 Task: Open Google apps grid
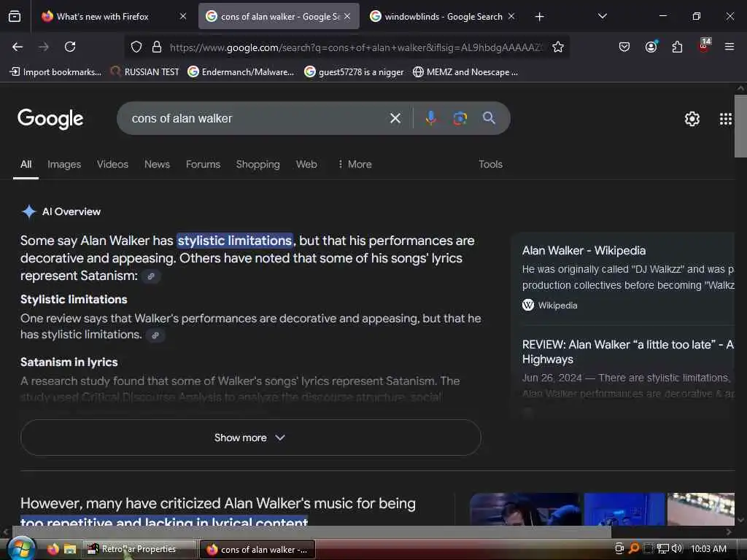coord(725,119)
